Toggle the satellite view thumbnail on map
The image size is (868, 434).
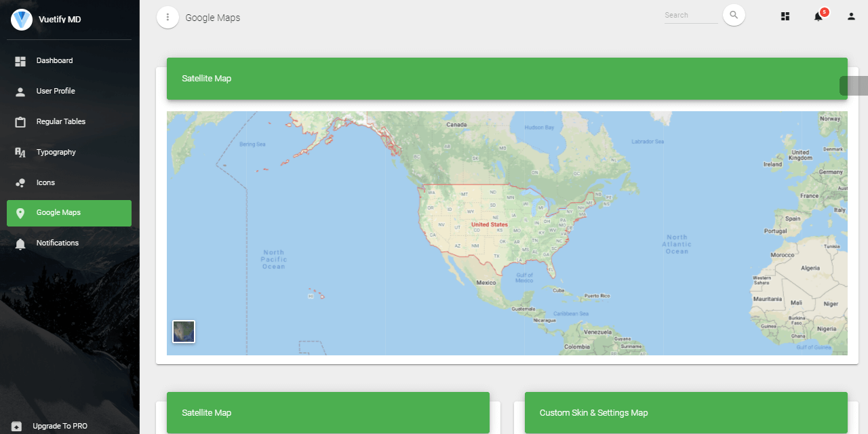coord(183,332)
